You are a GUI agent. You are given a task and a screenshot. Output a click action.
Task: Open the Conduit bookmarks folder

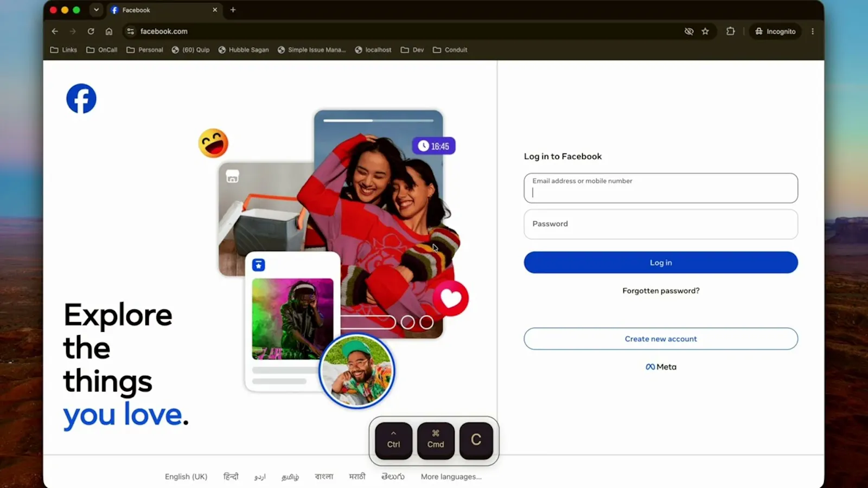click(x=450, y=50)
